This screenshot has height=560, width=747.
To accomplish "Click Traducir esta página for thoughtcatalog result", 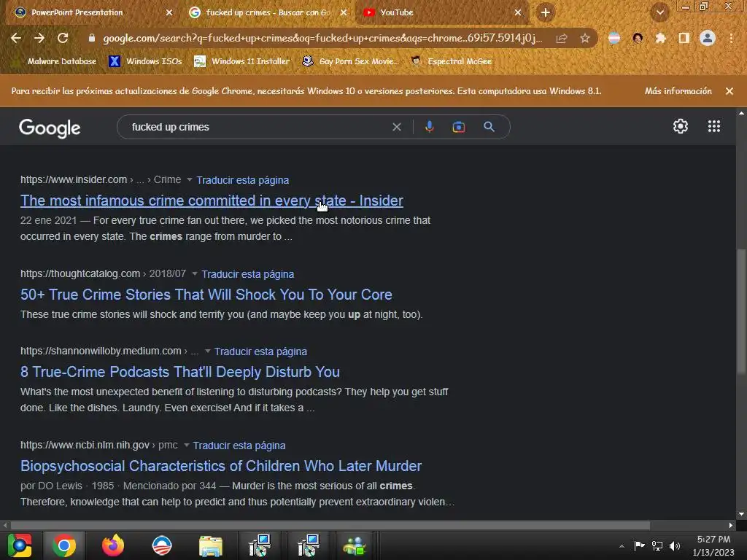I will tap(248, 274).
